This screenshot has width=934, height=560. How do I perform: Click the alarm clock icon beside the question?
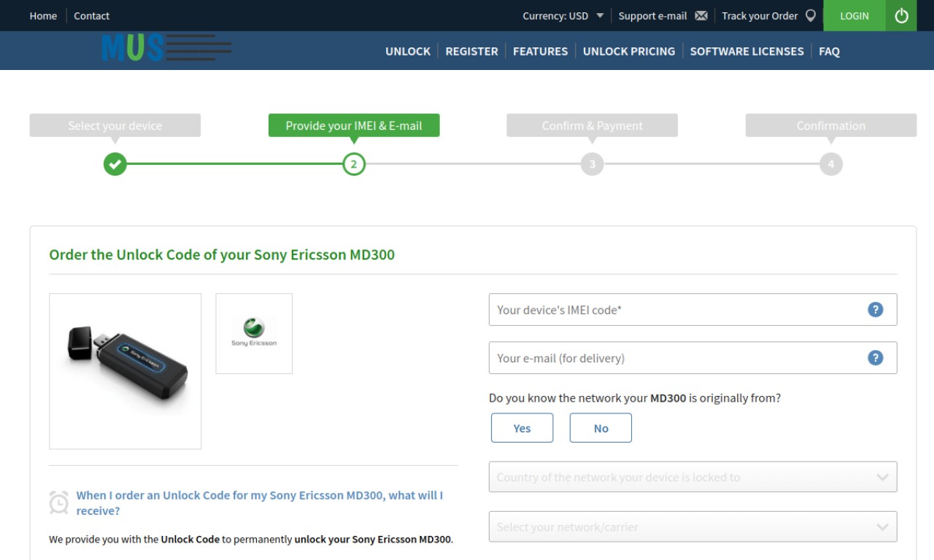click(59, 502)
